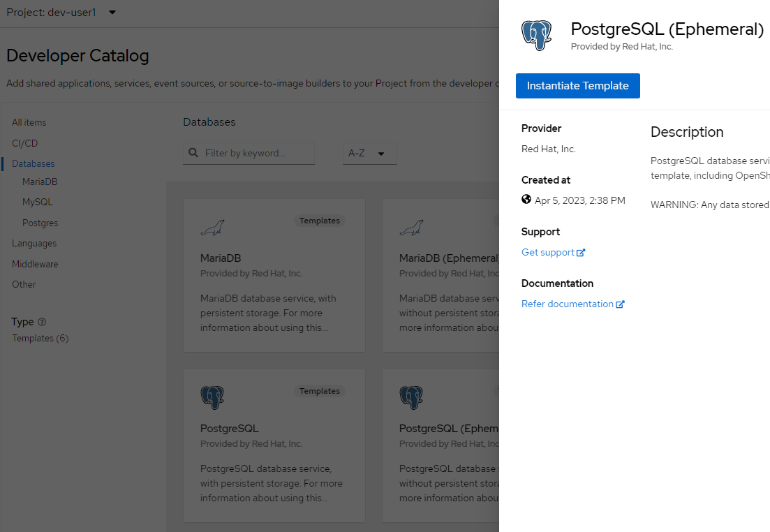Filter by Templates (6) type
This screenshot has width=770, height=532.
40,339
